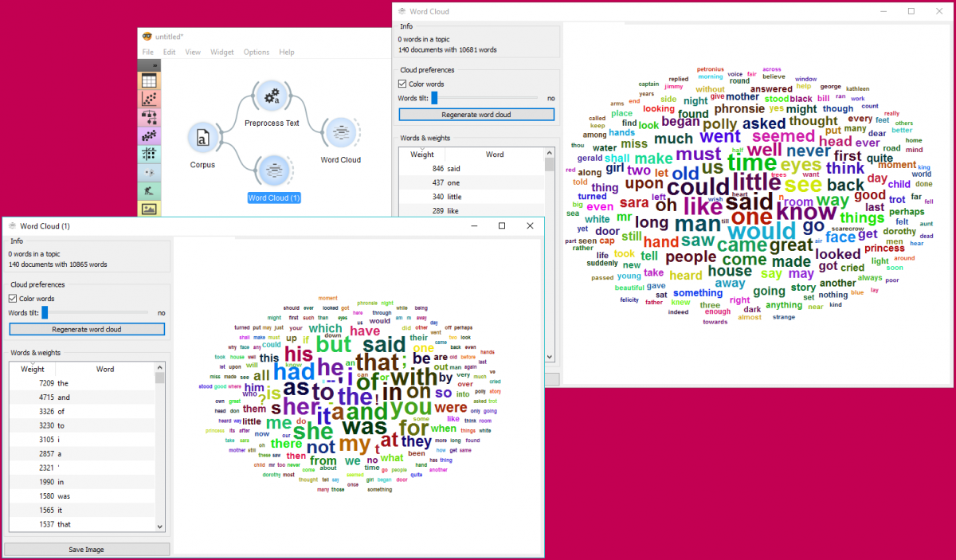Select the Visualize category icon

coord(148,99)
